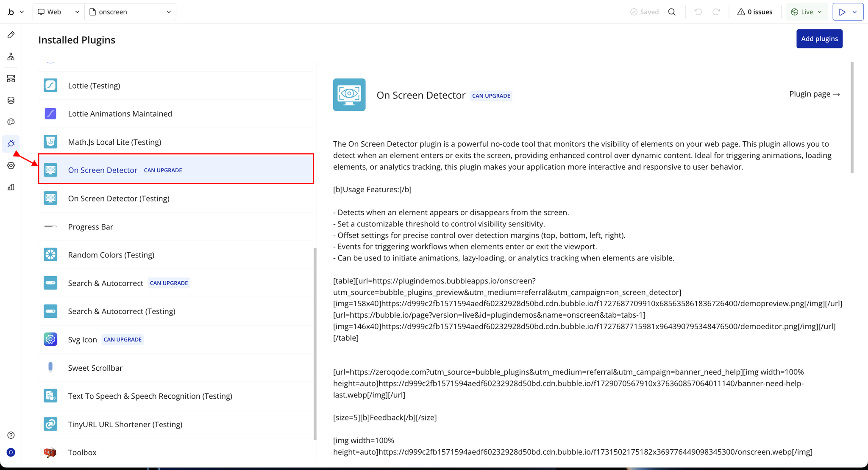
Task: Open the preview play button arrow dropdown
Action: click(855, 12)
